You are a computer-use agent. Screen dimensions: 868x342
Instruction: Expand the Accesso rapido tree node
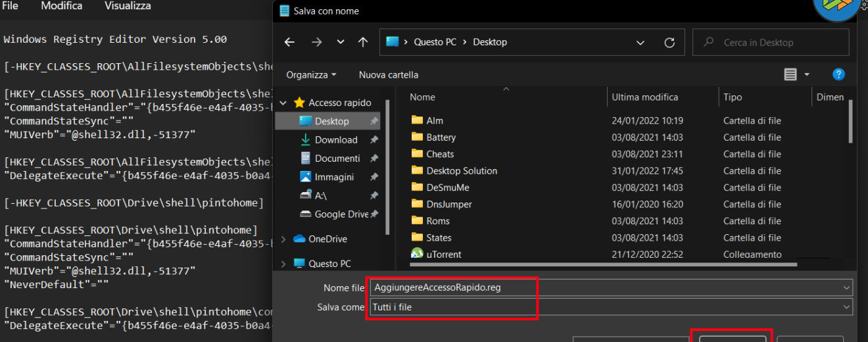(x=283, y=103)
